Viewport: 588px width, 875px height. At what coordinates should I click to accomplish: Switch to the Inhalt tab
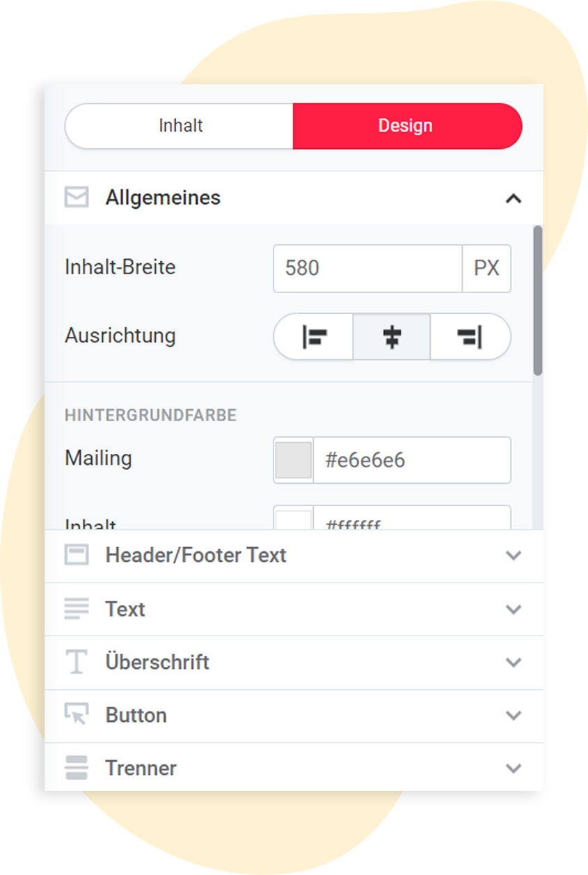[x=182, y=125]
